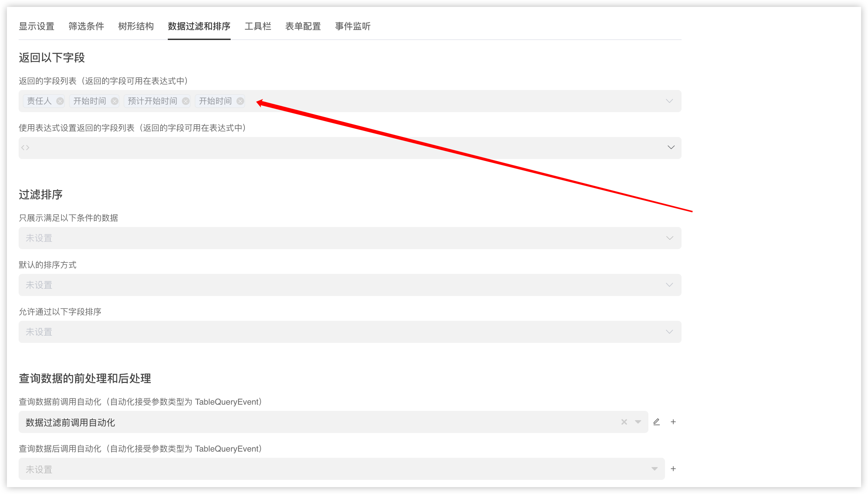The width and height of the screenshot is (868, 494).
Task: Remove the 预计开始时间 field tag
Action: pos(185,101)
